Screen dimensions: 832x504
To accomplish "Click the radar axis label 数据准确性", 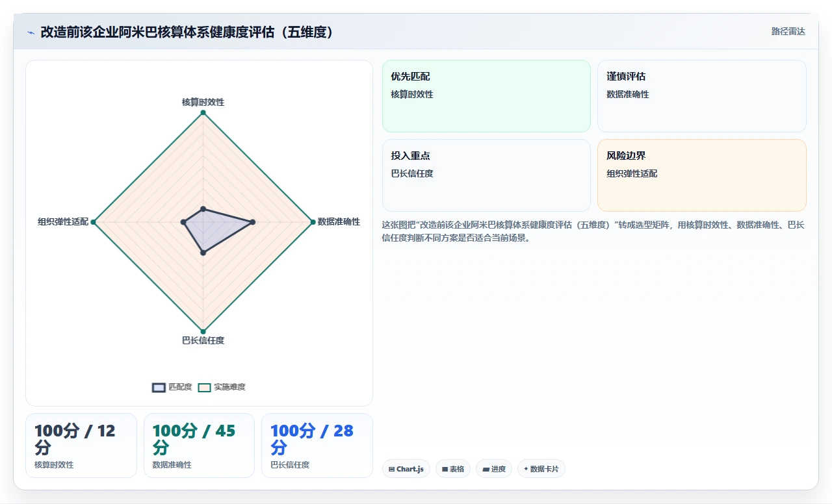I will [x=339, y=222].
